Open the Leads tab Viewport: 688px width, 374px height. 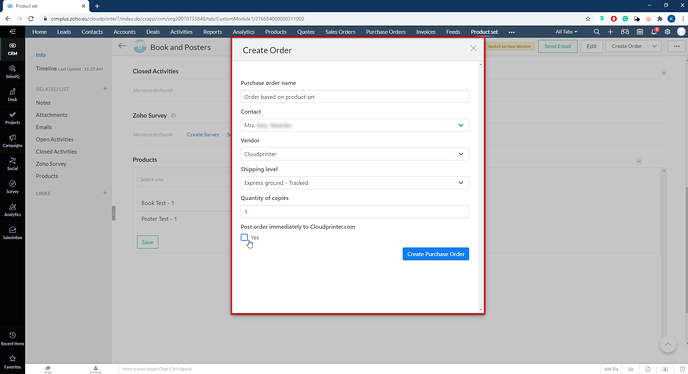64,32
